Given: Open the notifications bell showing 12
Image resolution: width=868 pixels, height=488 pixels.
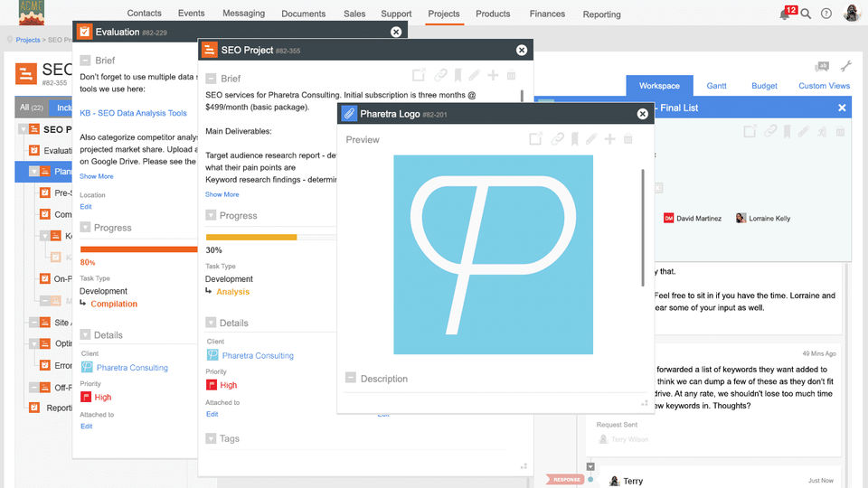Looking at the screenshot, I should (x=785, y=14).
